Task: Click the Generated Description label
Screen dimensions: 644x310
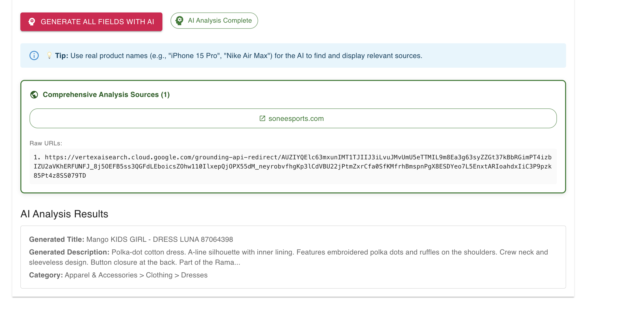Action: (x=69, y=252)
